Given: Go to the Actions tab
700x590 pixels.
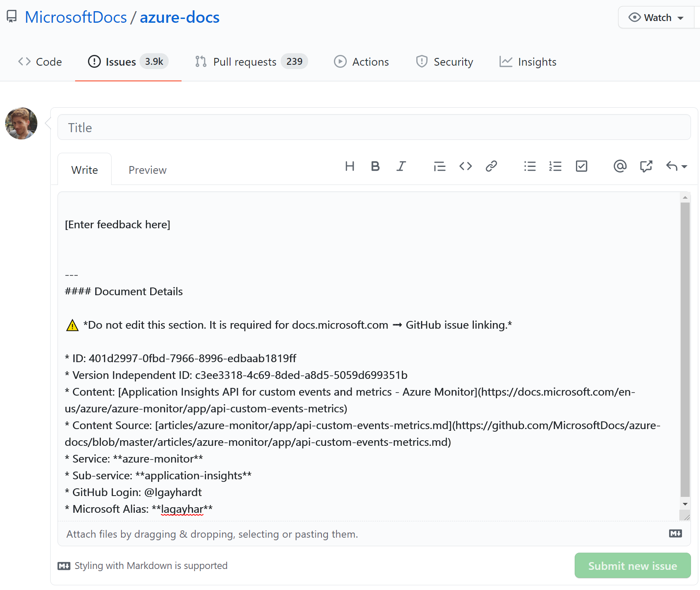Looking at the screenshot, I should click(361, 62).
